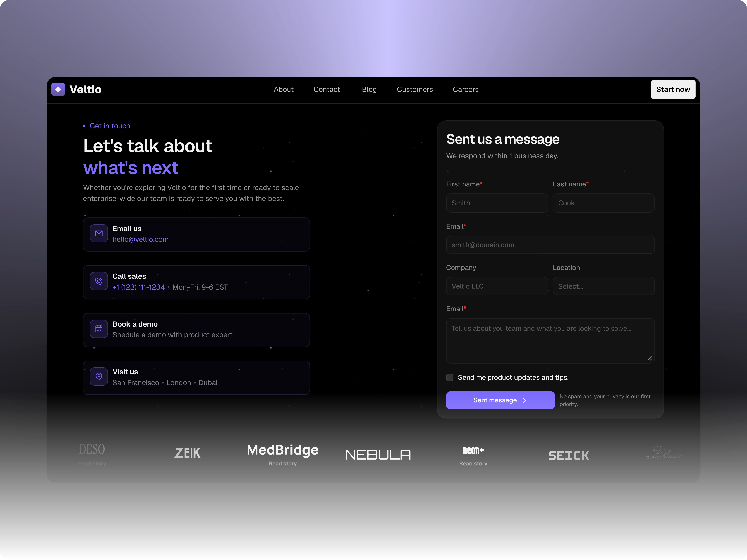Screen dimensions: 747x560
Task: Click the SEICK customer logo
Action: tap(569, 456)
